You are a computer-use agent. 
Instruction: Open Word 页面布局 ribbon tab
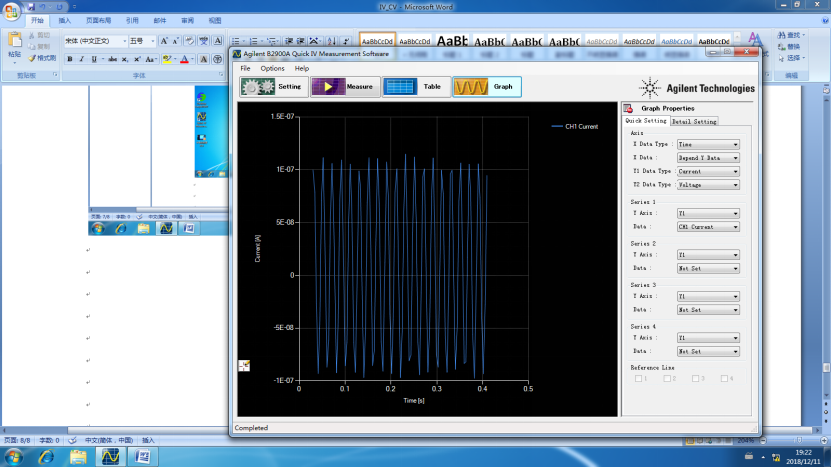click(x=99, y=21)
